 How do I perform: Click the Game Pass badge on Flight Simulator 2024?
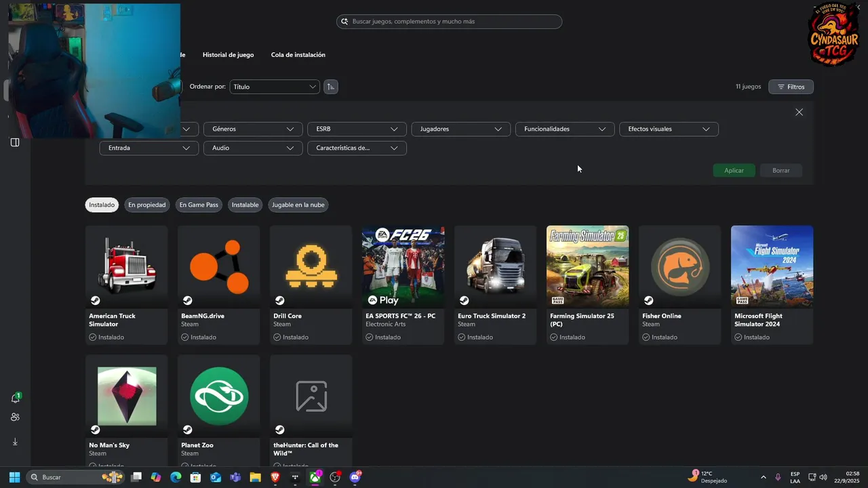click(x=742, y=300)
